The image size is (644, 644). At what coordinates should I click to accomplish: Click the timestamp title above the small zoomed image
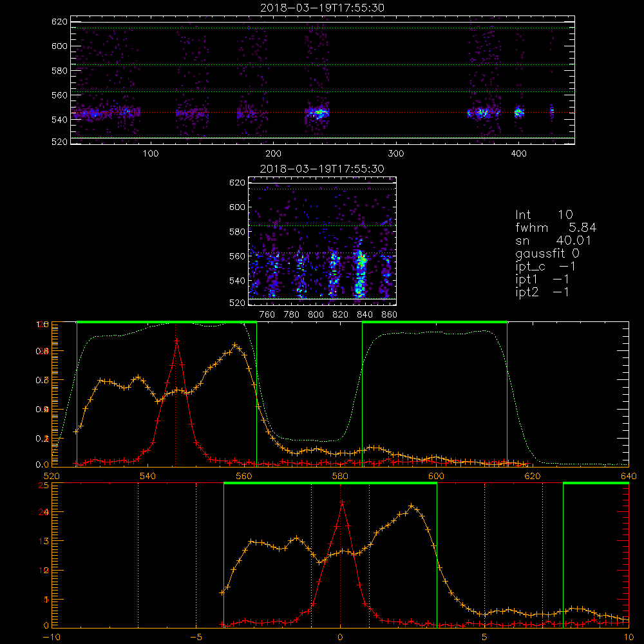click(322, 169)
